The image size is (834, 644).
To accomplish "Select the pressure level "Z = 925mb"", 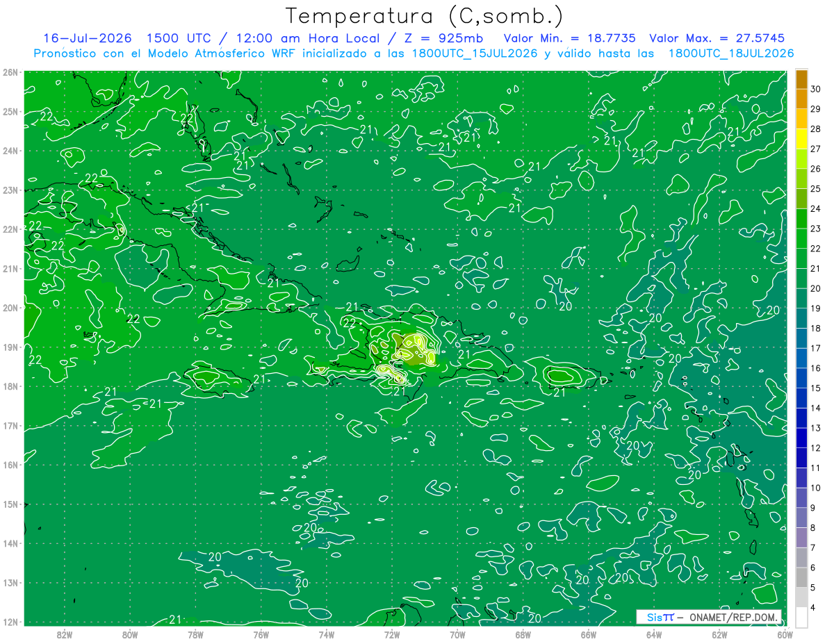I will click(x=443, y=38).
